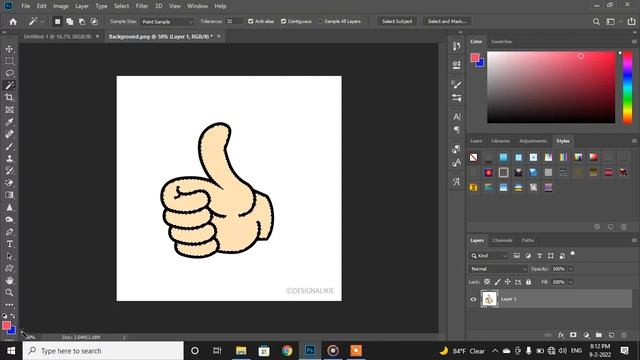Select the Eyedropper tool
This screenshot has height=360, width=640.
[9, 122]
